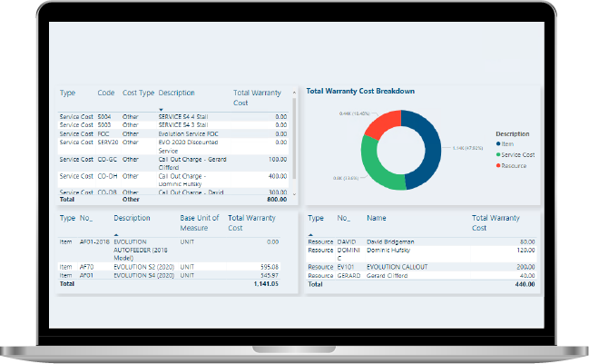This screenshot has height=364, width=589.
Task: Click No_ header in resource table
Action: click(344, 218)
